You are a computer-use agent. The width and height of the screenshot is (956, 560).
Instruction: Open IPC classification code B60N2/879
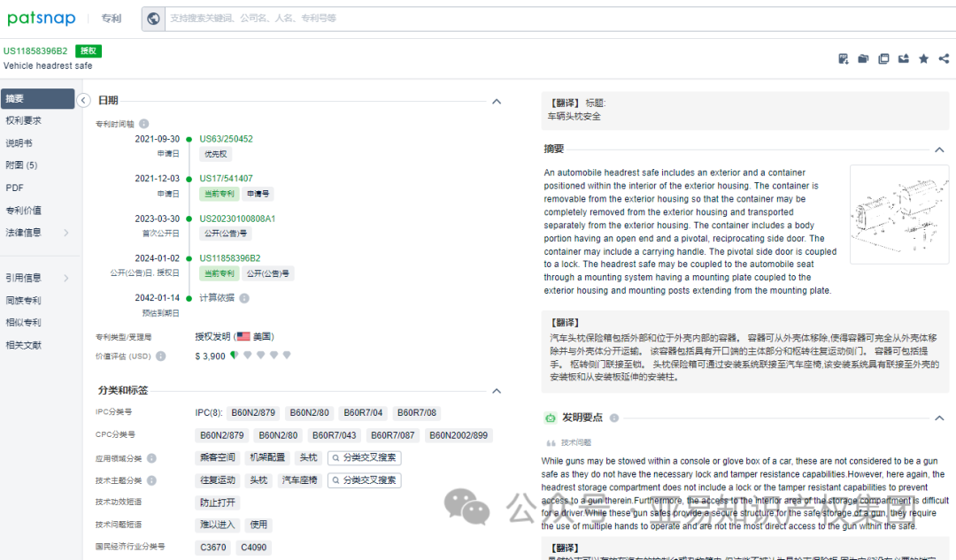(253, 412)
